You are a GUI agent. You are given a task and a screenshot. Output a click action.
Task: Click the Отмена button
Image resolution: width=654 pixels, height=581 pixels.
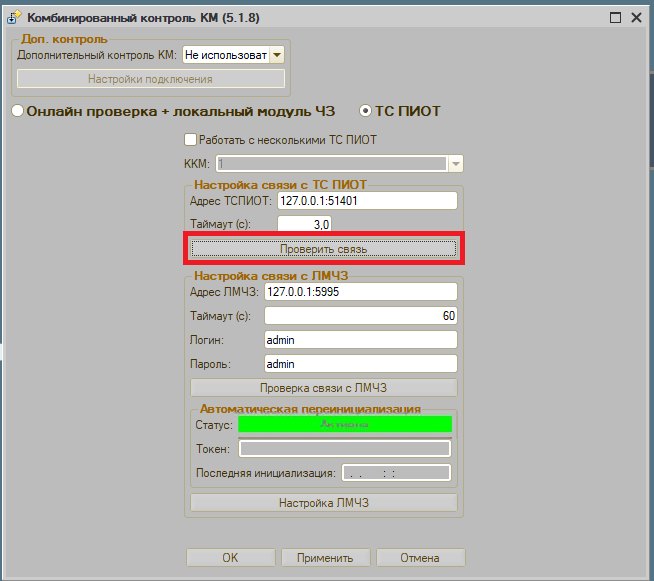[x=420, y=558]
